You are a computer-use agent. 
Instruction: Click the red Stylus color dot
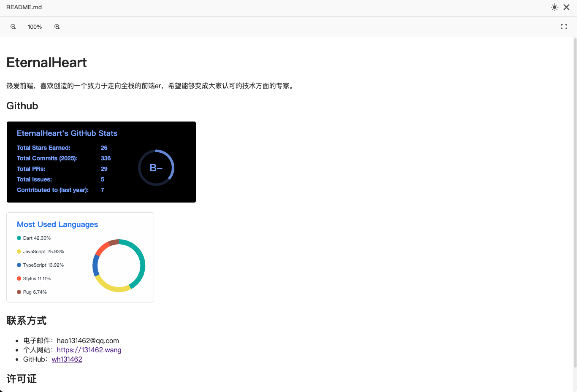(19, 278)
